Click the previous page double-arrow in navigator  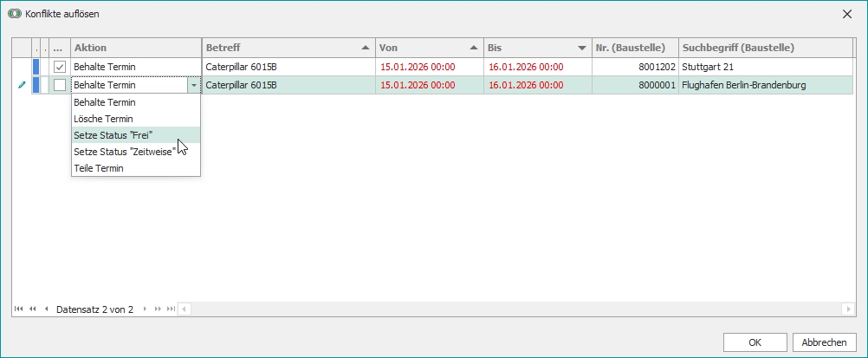click(x=33, y=309)
